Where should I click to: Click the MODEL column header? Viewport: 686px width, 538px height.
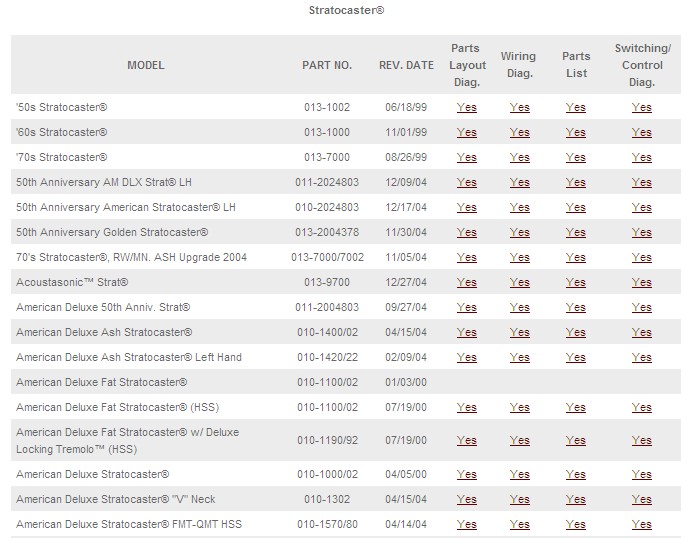tap(146, 65)
